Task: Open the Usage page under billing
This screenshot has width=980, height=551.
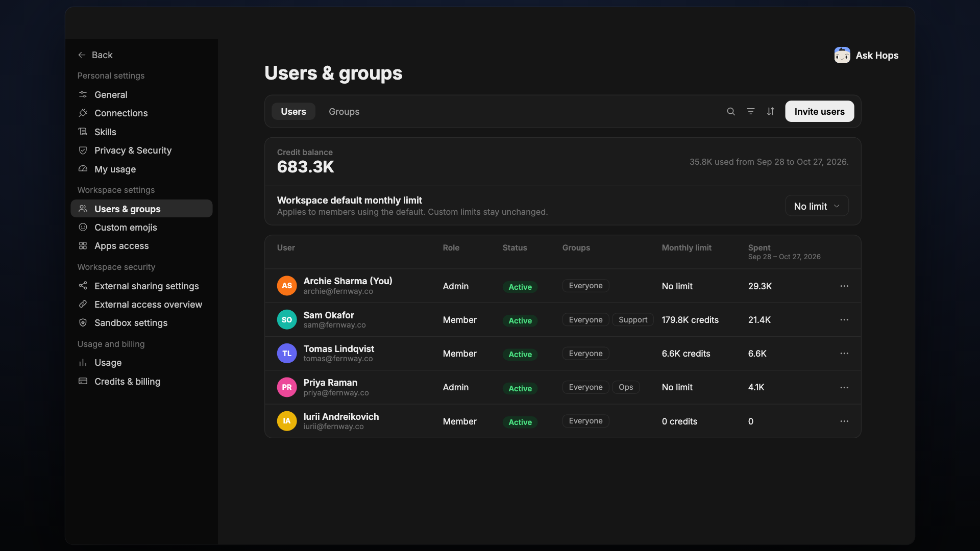Action: coord(141,362)
